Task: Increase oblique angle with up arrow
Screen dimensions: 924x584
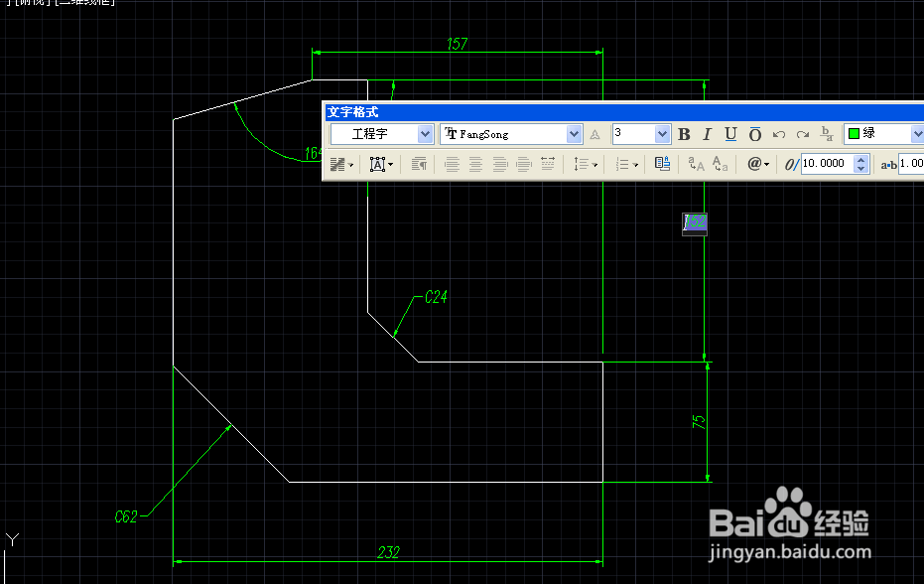Action: (x=860, y=159)
